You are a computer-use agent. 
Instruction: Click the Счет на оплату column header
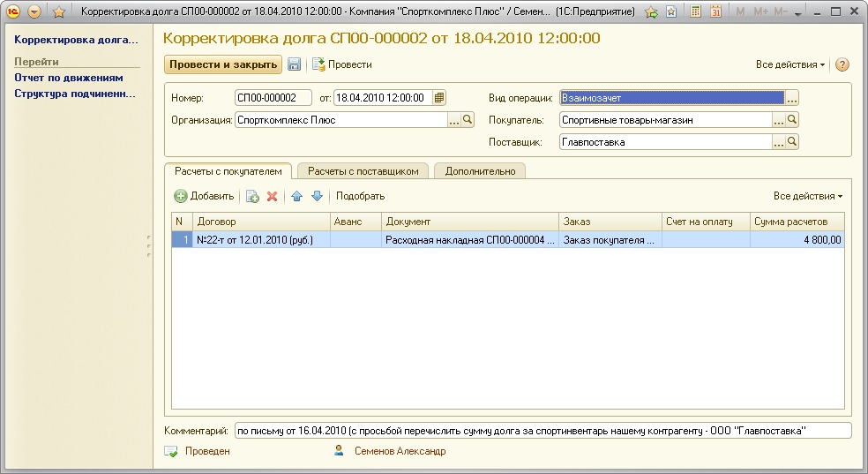[x=706, y=222]
